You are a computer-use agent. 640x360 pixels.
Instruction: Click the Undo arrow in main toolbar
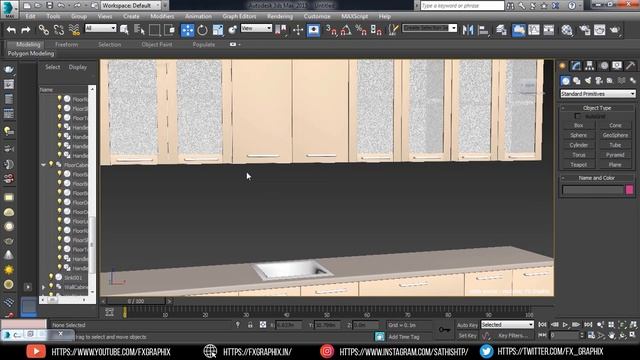point(11,30)
